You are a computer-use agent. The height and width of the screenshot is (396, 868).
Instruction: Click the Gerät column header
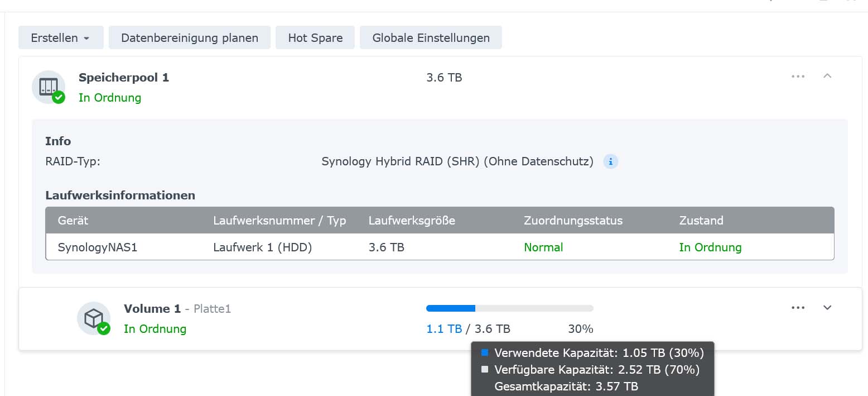[x=73, y=221]
